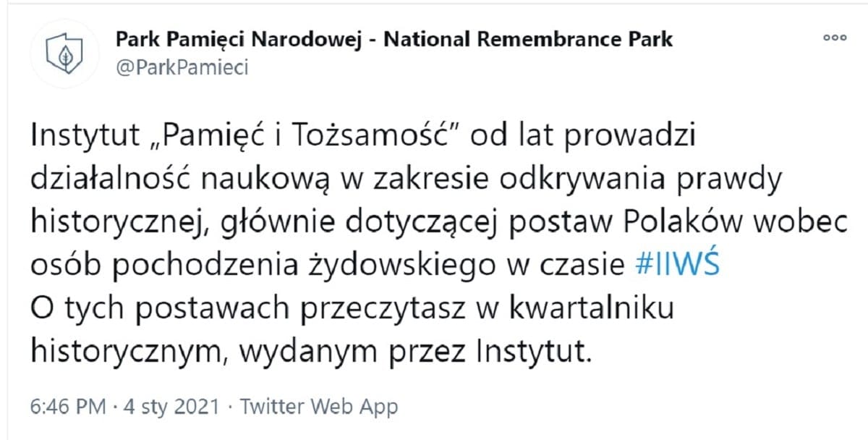This screenshot has width=868, height=440.
Task: Follow the #IIWŚ hashtag link
Action: point(676,265)
